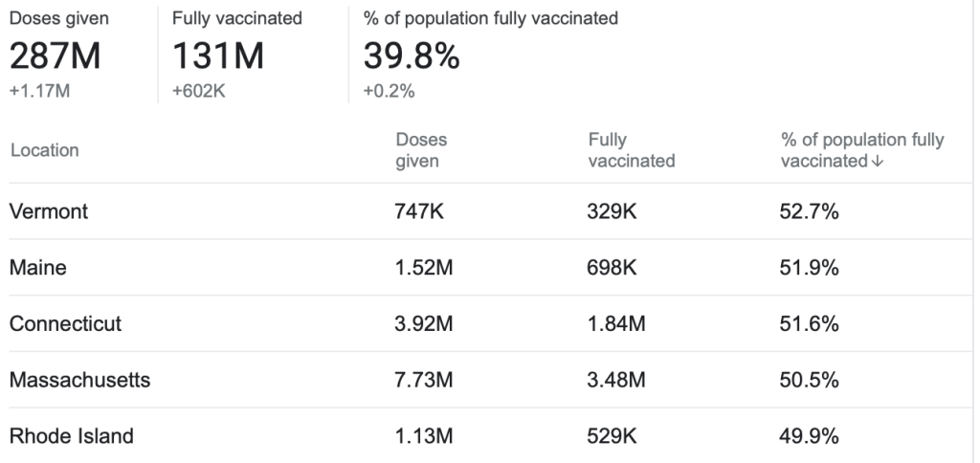Click Massachusetts' 7.73M doses given value
This screenshot has height=463, width=980.
pyautogui.click(x=424, y=381)
